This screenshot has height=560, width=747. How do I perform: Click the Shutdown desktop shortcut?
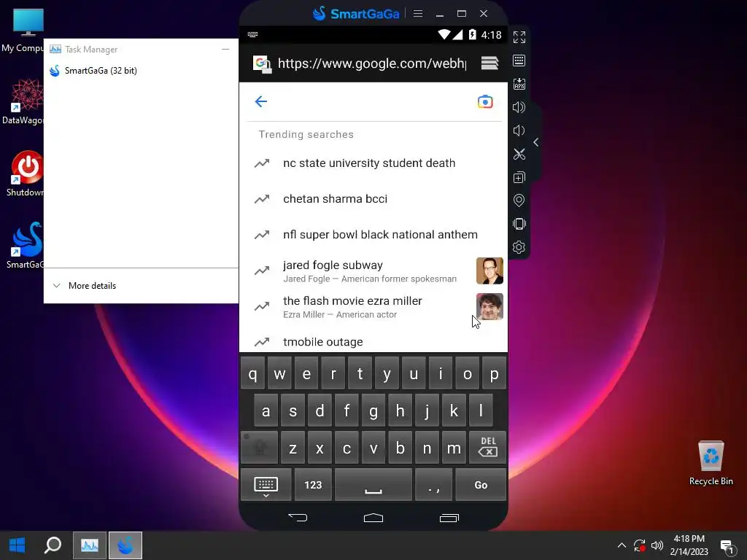(x=25, y=174)
